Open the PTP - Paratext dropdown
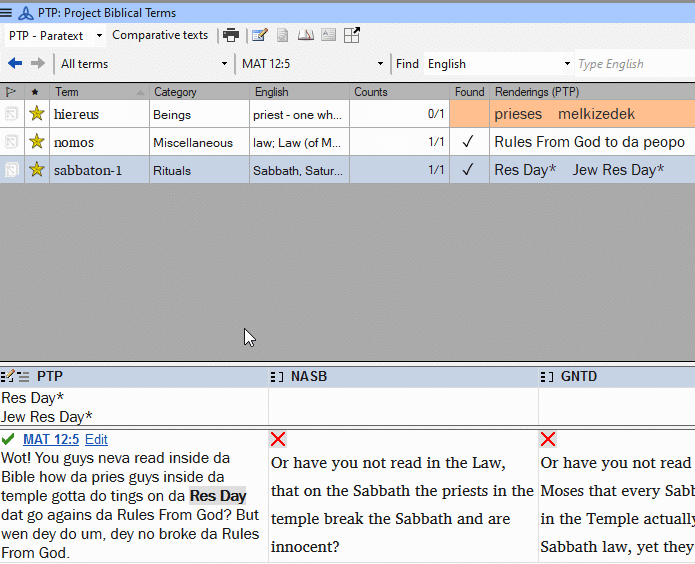Viewport: 695px width, 564px height. 56,35
